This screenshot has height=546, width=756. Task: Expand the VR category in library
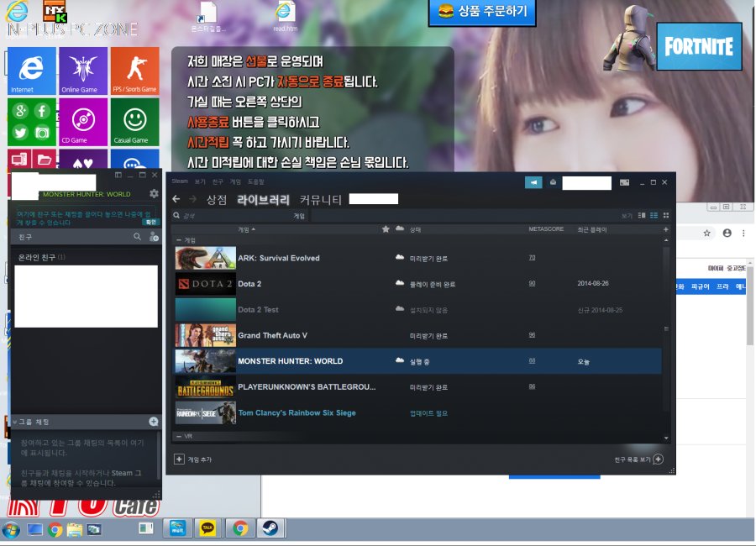(x=177, y=437)
